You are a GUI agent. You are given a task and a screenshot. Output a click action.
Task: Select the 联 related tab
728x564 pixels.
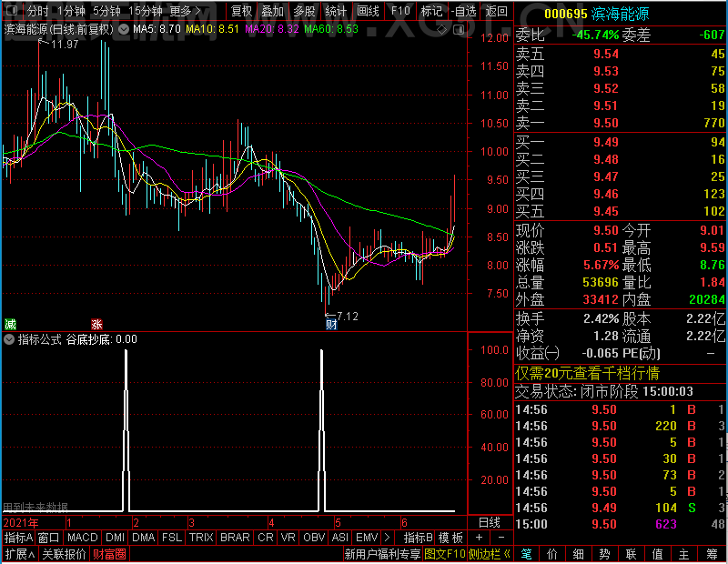tap(631, 554)
